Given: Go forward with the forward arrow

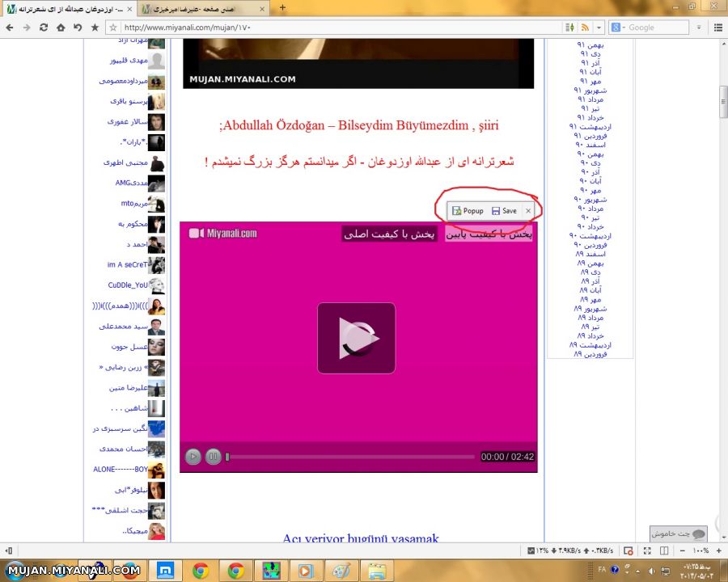Looking at the screenshot, I should pos(27,27).
